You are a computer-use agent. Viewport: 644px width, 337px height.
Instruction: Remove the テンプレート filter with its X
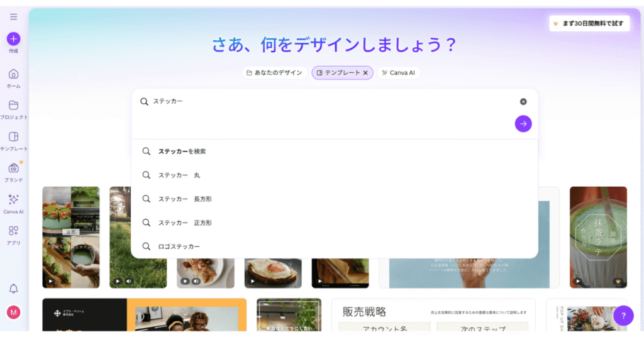(365, 73)
